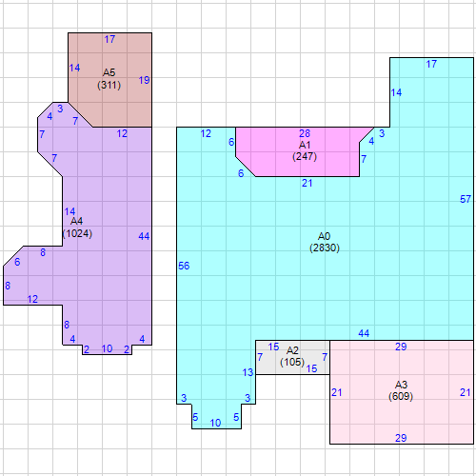Select the 15 dimension on A2's bottom edge
This screenshot has height=476, width=476.
pos(311,368)
